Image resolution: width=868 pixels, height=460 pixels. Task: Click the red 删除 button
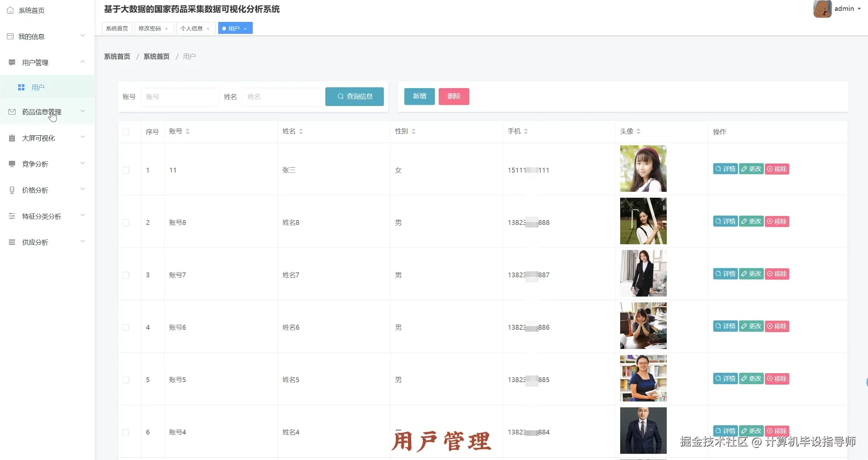point(454,96)
